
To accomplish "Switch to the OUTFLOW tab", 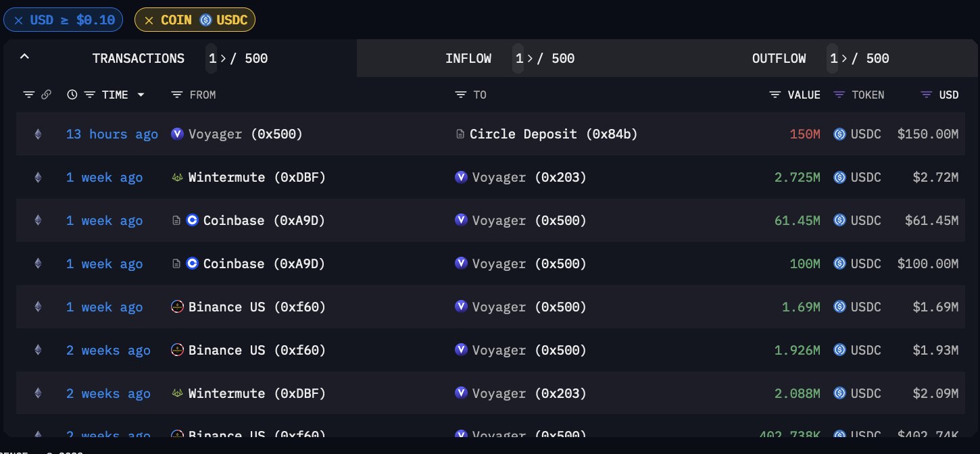I will [x=779, y=59].
